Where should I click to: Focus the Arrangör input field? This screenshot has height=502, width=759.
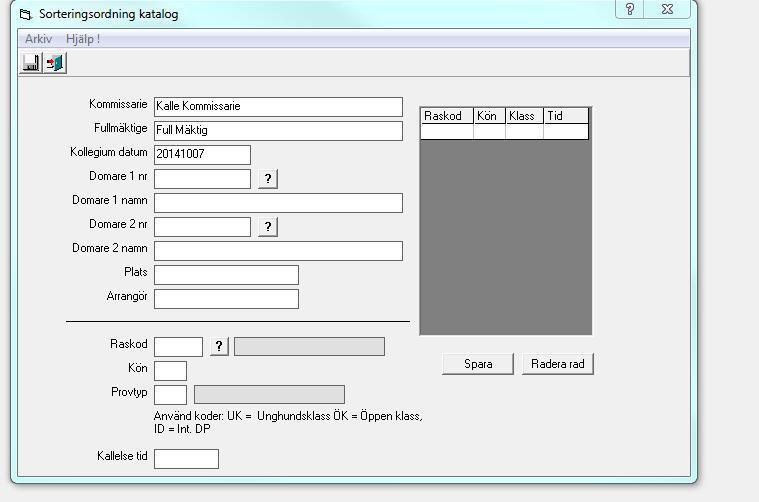pos(226,299)
